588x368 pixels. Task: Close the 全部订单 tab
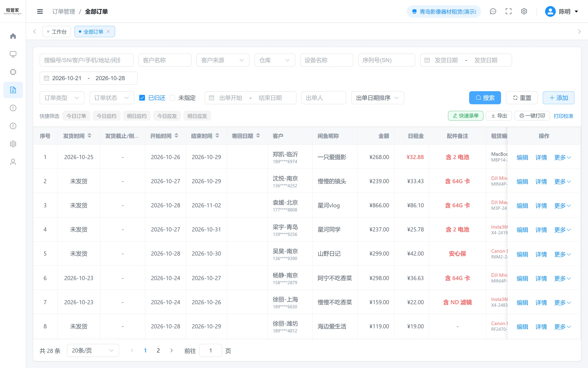pos(108,32)
